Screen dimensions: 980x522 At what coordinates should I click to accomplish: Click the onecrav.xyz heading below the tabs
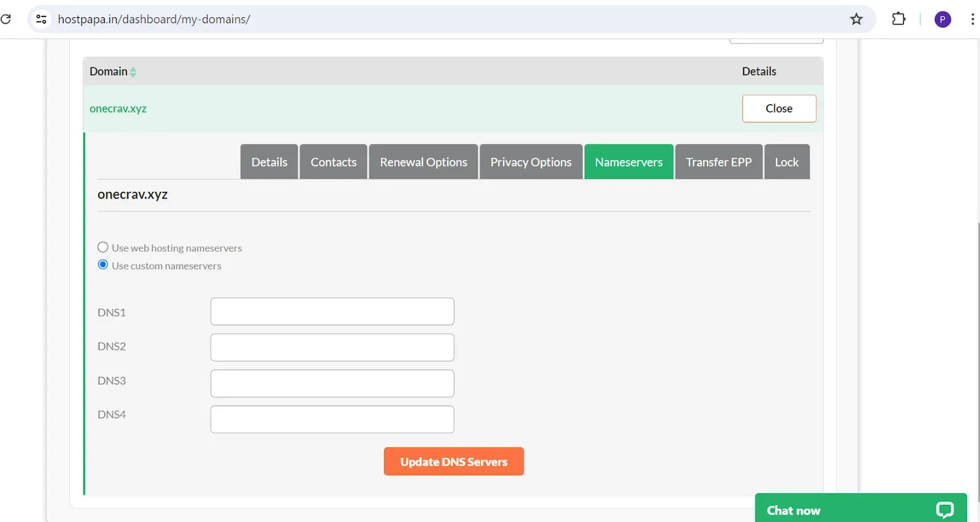point(133,195)
